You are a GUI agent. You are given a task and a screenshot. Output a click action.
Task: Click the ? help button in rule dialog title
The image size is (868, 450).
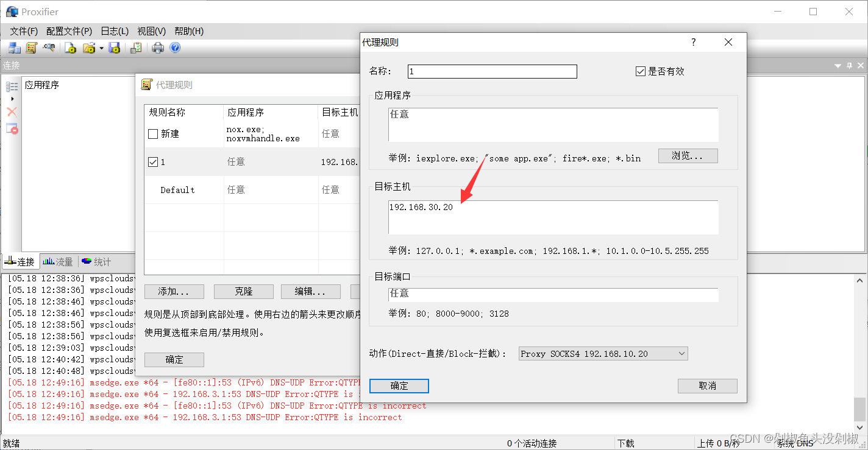[x=693, y=42]
